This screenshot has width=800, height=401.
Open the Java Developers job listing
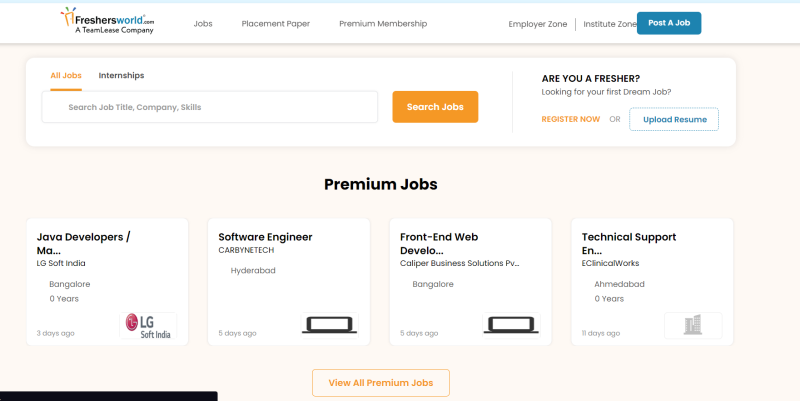(83, 243)
